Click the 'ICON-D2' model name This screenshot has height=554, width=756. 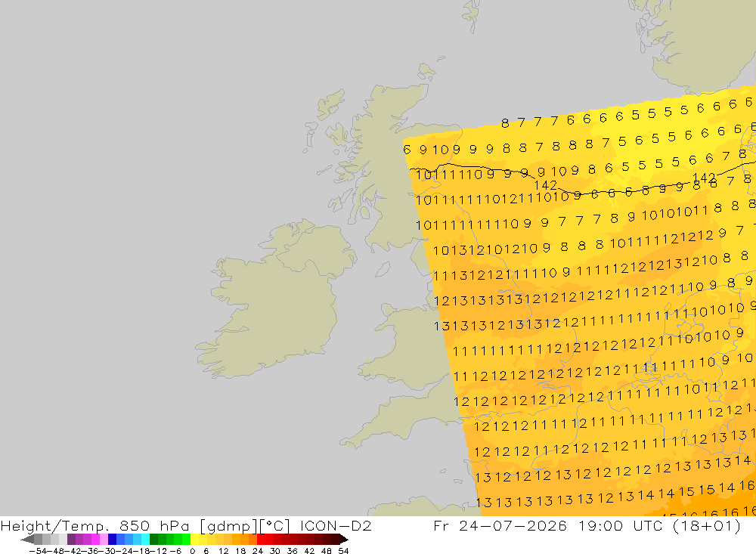(x=336, y=525)
